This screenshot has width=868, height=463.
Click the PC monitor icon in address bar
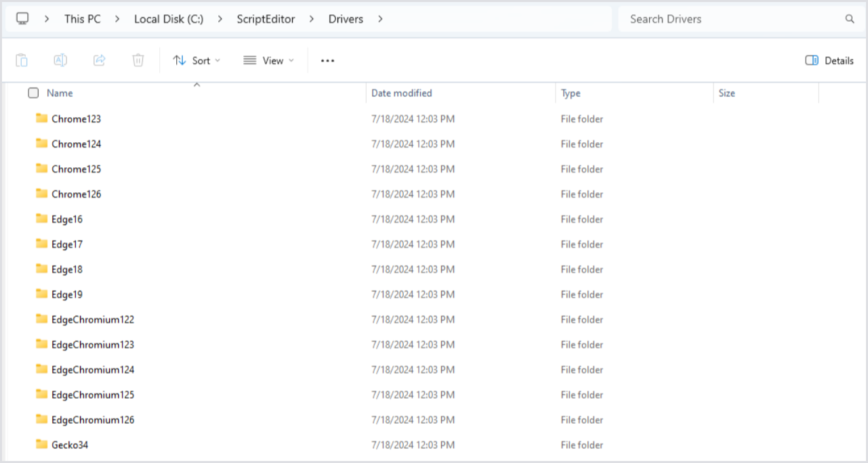point(22,19)
